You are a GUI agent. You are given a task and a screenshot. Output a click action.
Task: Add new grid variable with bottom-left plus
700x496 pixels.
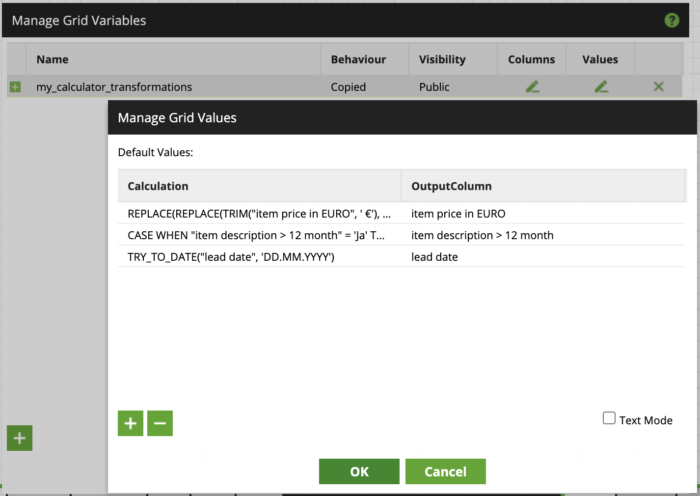[x=19, y=437]
